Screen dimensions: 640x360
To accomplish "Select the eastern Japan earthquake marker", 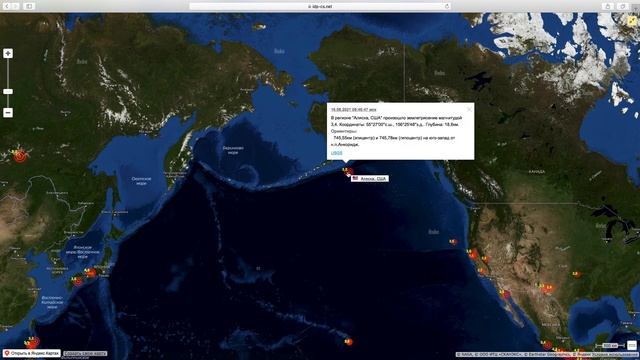I will click(x=91, y=273).
